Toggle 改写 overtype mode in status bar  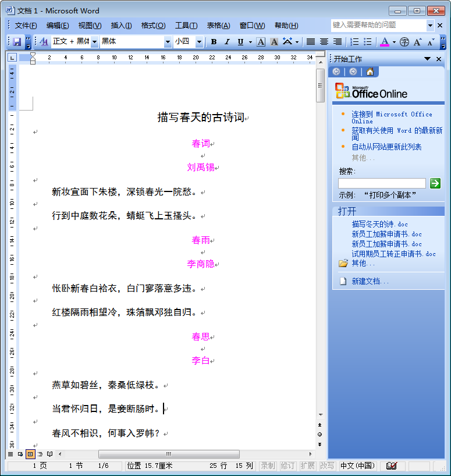[x=327, y=466]
